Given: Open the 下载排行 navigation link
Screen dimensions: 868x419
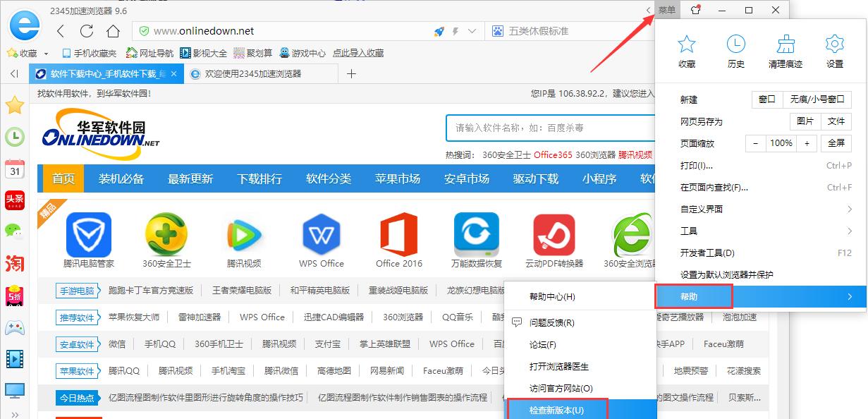Looking at the screenshot, I should 259,178.
